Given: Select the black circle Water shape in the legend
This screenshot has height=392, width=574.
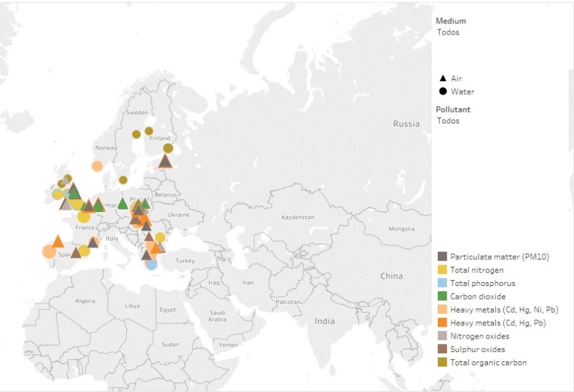Looking at the screenshot, I should click(x=443, y=91).
